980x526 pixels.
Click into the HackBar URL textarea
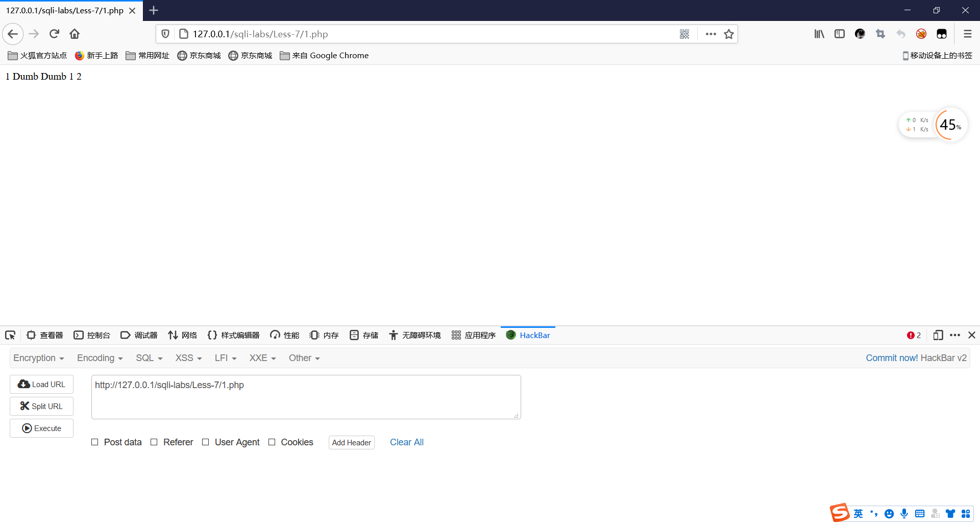306,397
